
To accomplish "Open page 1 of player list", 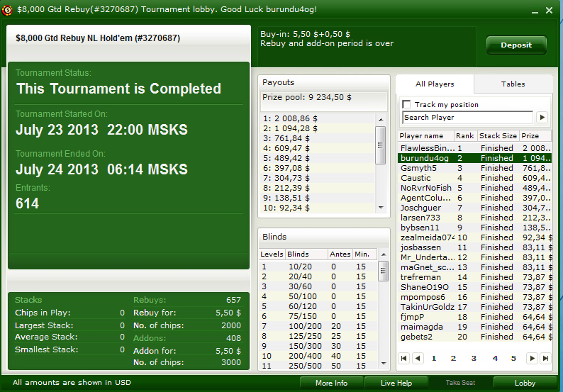I will coord(434,358).
